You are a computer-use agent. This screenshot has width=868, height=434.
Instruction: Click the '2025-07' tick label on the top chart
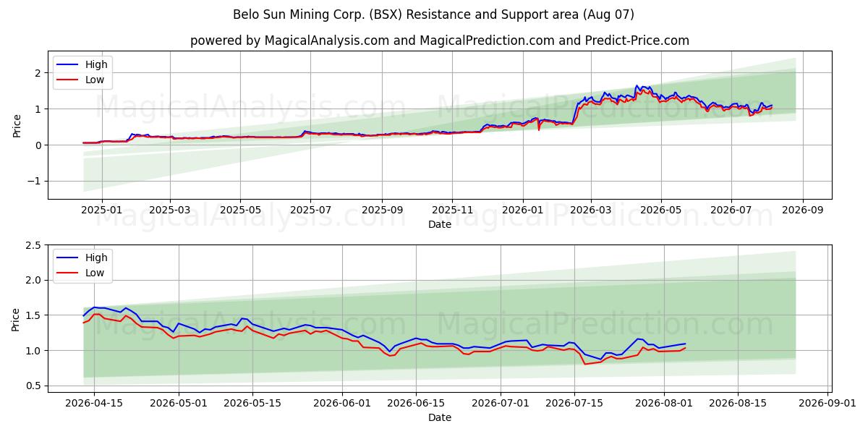[310, 210]
